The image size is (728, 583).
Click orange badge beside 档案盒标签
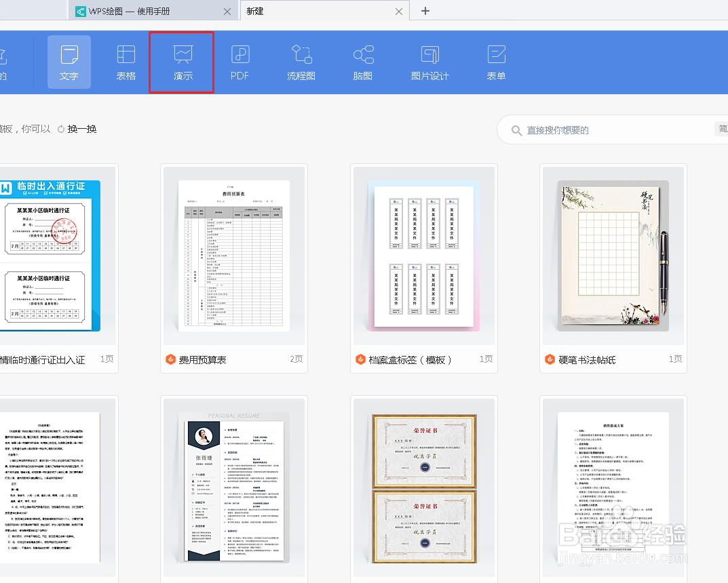click(x=360, y=359)
